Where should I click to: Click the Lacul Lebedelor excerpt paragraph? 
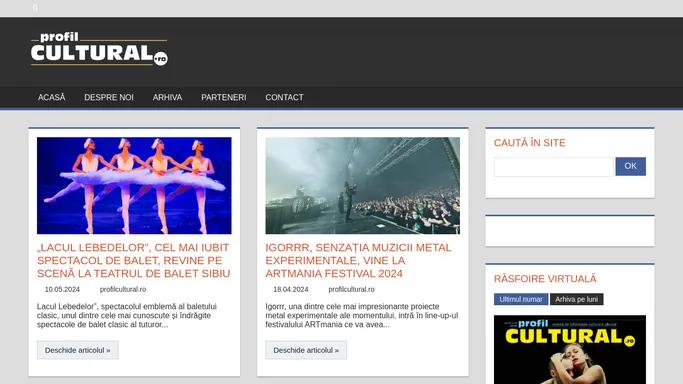(127, 315)
